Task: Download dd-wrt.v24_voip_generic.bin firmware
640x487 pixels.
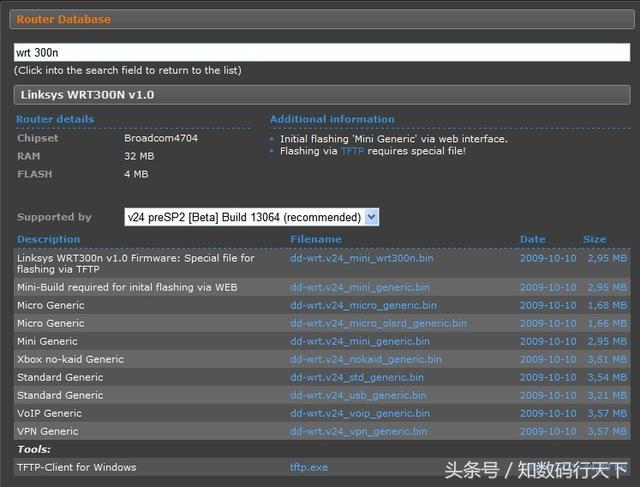Action: pyautogui.click(x=360, y=413)
